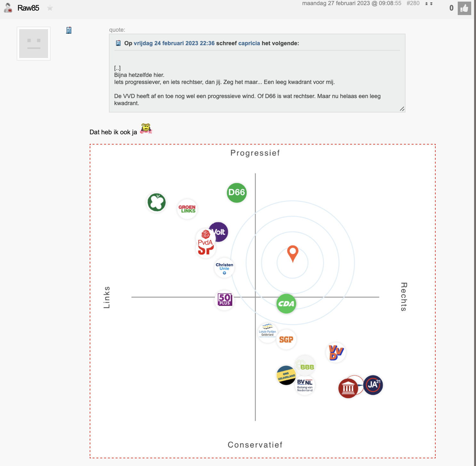Viewport: 476px width, 466px height.
Task: Jump to next post with the down arrows
Action: pyautogui.click(x=431, y=4)
